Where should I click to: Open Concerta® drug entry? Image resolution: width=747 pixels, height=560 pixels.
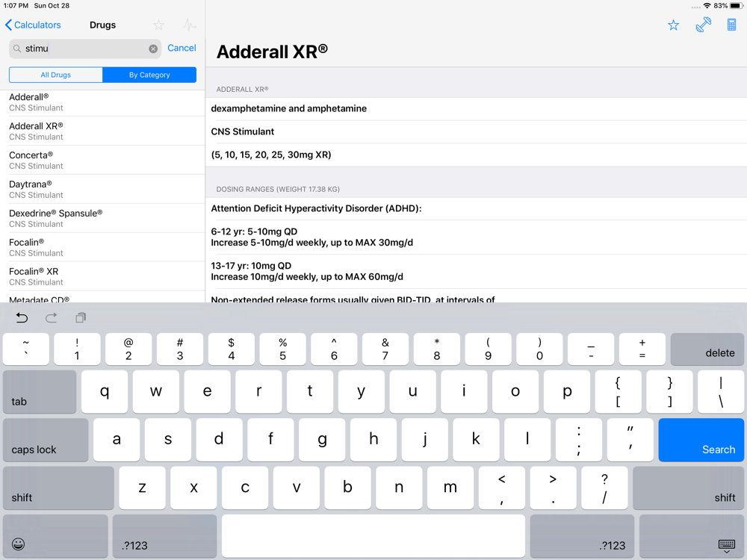pyautogui.click(x=102, y=160)
